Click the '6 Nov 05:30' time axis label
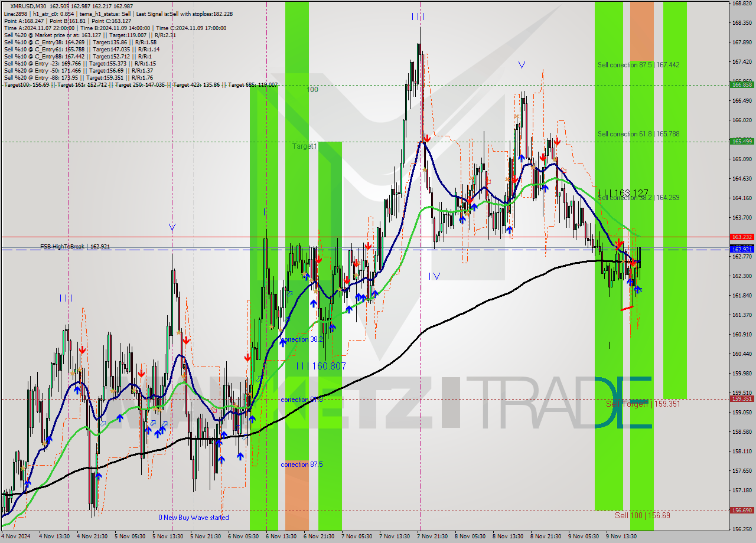This screenshot has height=543, width=756. [244, 537]
